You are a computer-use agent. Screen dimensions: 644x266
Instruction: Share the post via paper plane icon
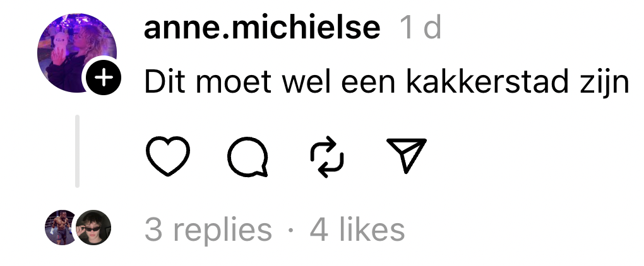pos(407,156)
